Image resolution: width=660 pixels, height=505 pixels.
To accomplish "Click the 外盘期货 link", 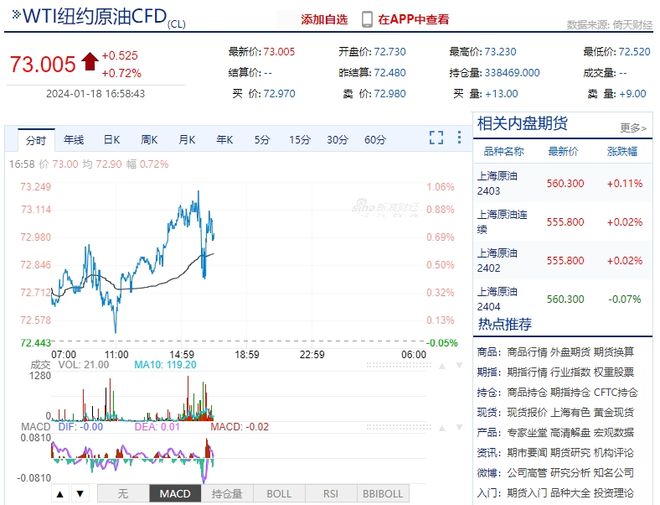I will click(570, 352).
